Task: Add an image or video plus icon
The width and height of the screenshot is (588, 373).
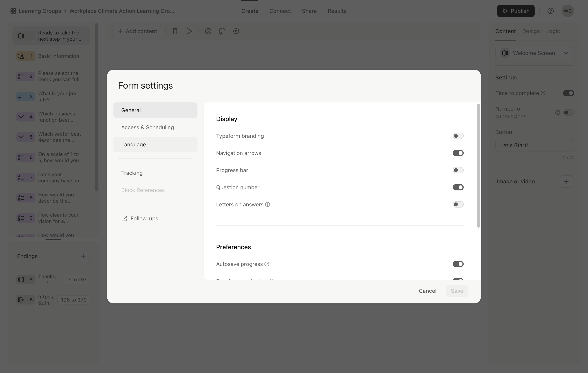Action: click(x=566, y=181)
